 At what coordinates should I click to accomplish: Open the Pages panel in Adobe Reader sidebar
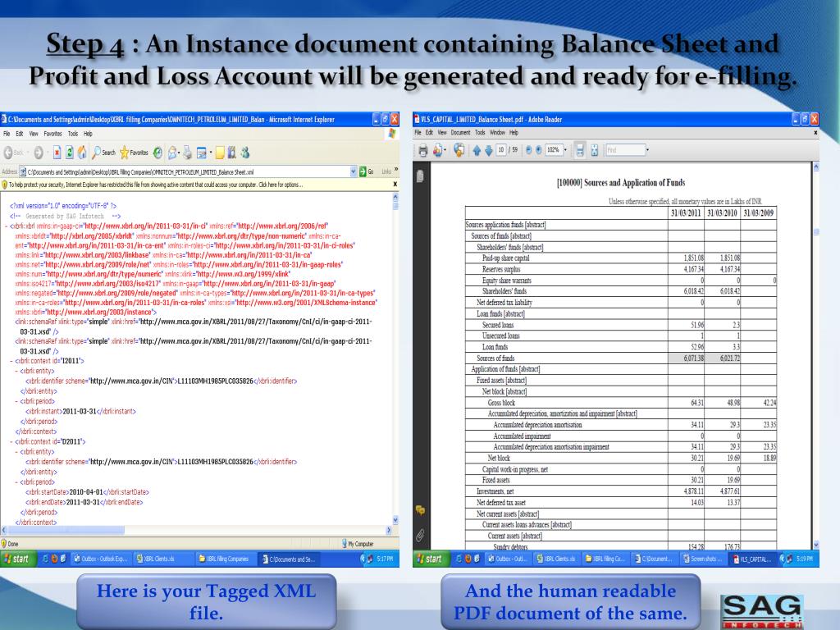420,176
